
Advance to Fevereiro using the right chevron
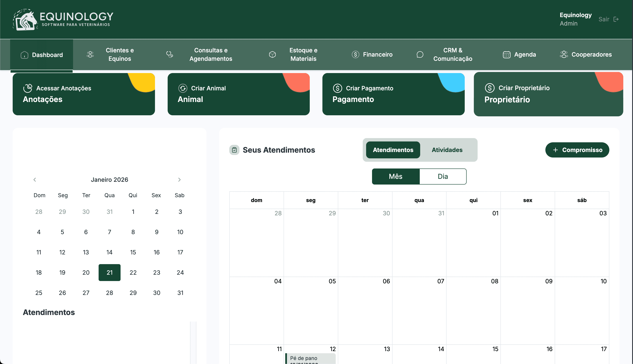click(x=179, y=179)
